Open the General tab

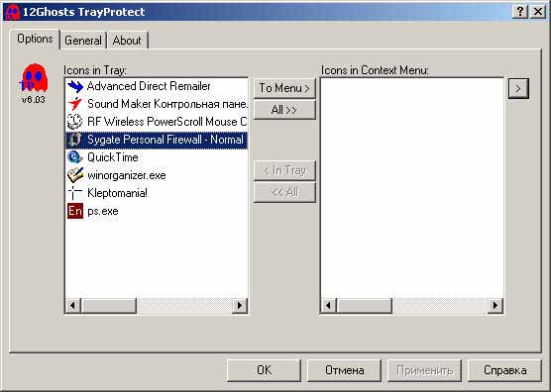pyautogui.click(x=83, y=41)
